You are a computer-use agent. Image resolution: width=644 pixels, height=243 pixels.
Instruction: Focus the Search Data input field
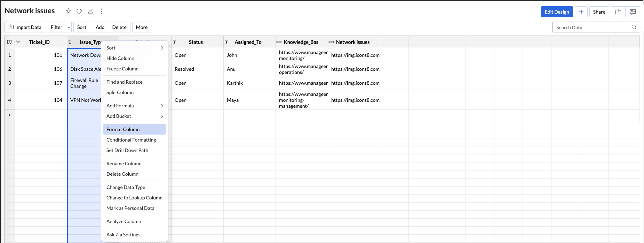click(591, 27)
